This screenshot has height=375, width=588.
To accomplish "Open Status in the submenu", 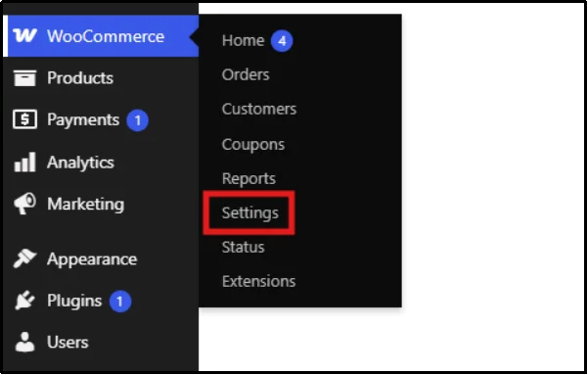I will click(x=243, y=247).
